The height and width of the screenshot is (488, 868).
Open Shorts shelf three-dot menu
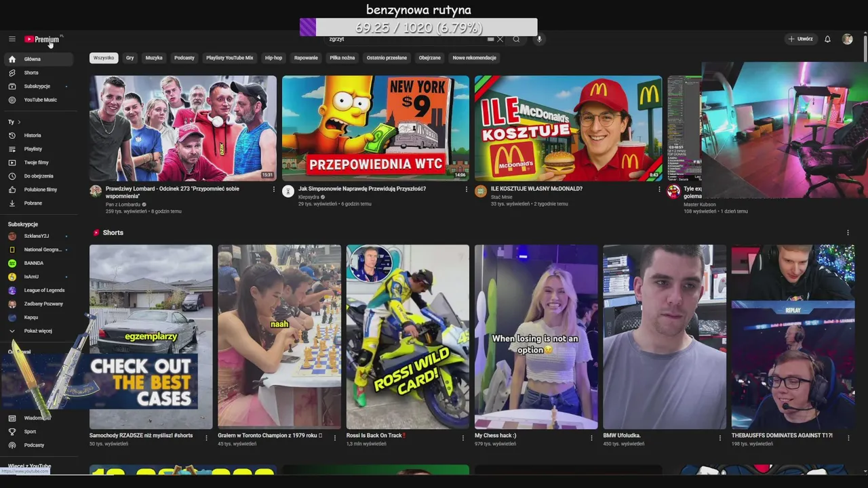(x=848, y=233)
